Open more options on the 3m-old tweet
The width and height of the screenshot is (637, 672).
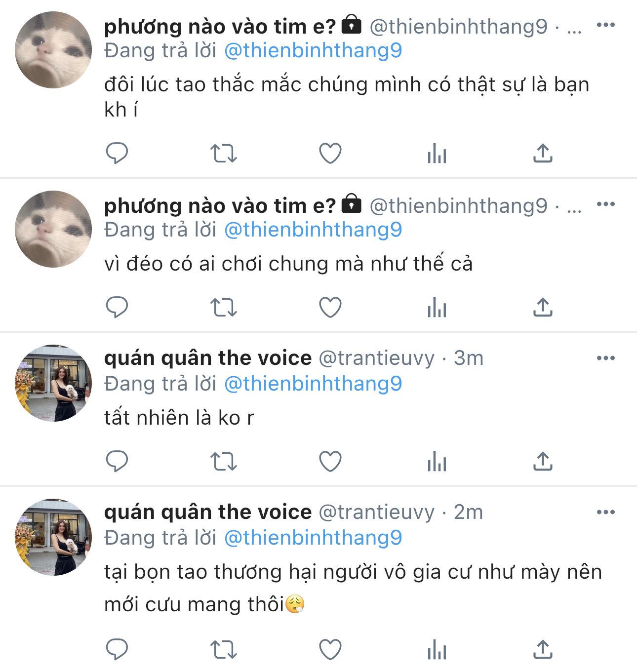coord(606,358)
